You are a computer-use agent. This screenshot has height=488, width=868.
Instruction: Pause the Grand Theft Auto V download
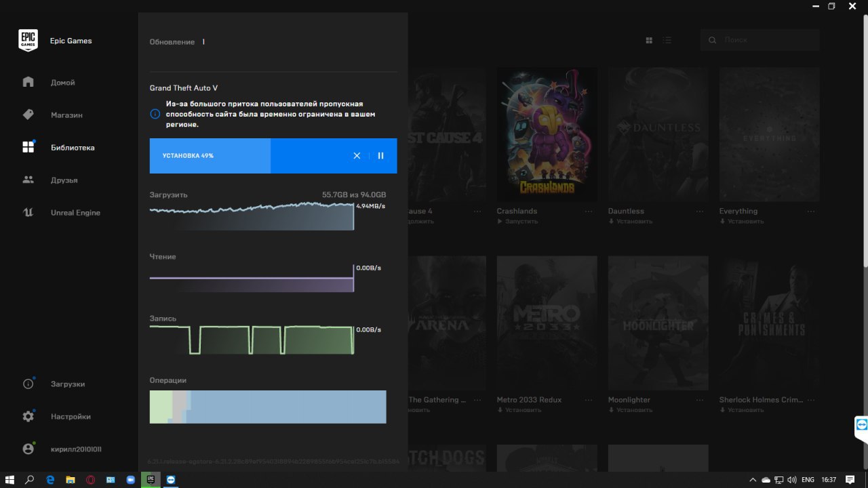point(380,156)
